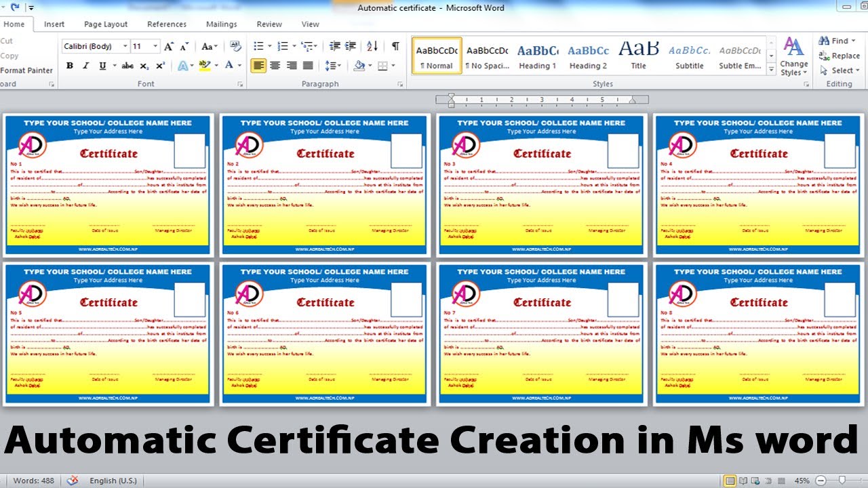The width and height of the screenshot is (868, 488).
Task: Center the paragraph text
Action: (275, 66)
